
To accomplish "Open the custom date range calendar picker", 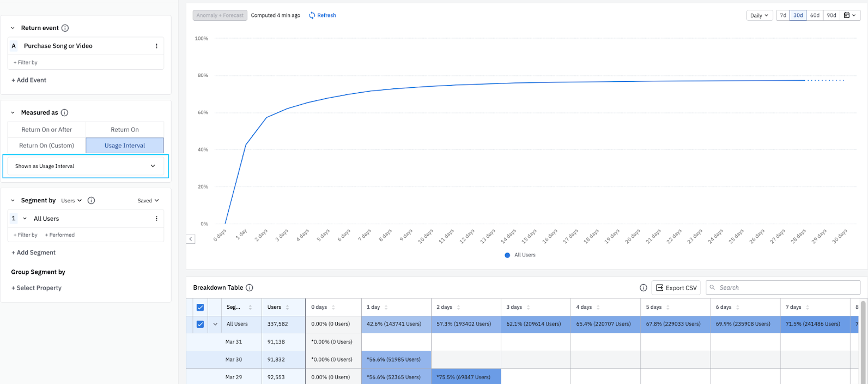I will click(849, 15).
